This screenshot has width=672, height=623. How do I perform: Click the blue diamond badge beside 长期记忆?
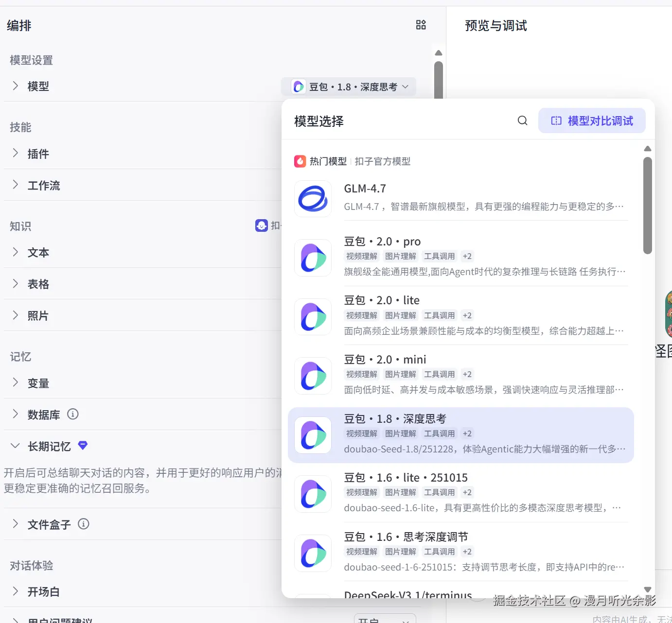click(x=83, y=445)
